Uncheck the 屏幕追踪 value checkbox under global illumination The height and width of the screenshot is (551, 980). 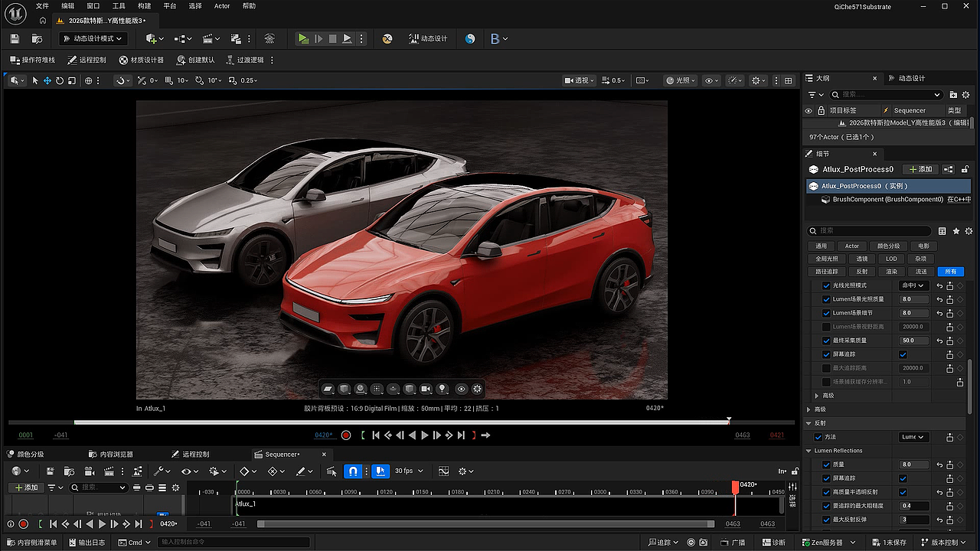(903, 354)
